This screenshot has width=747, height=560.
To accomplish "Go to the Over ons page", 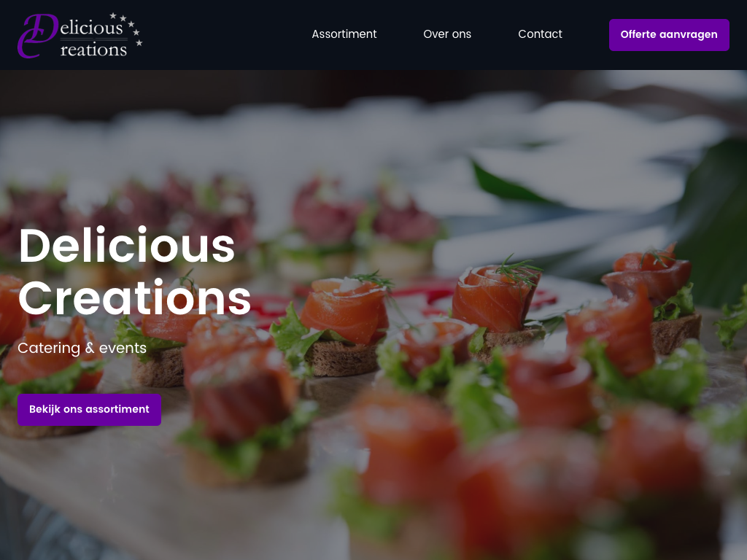I will 447,34.
